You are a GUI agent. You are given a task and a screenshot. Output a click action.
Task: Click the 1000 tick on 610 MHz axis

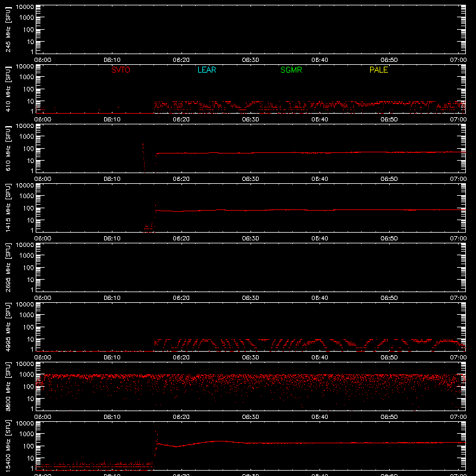coord(27,137)
